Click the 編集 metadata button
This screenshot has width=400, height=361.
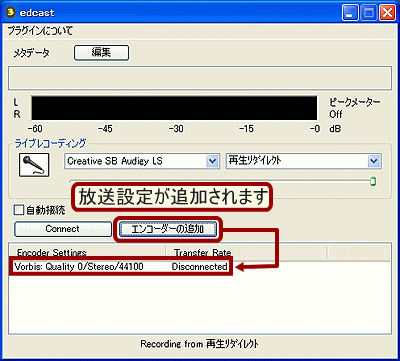(101, 53)
